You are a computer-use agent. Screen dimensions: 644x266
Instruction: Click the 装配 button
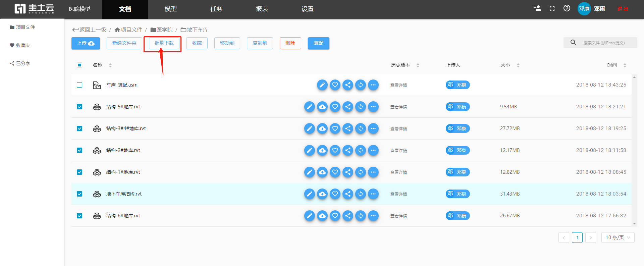(319, 43)
